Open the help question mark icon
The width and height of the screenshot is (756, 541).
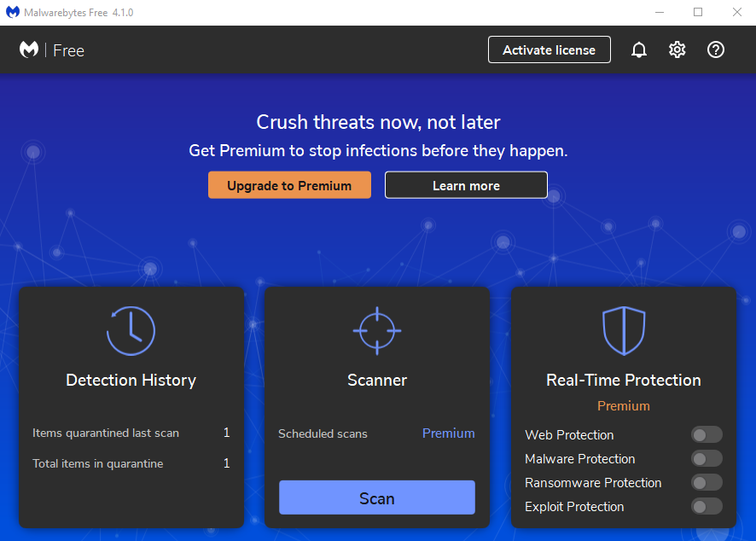point(715,49)
